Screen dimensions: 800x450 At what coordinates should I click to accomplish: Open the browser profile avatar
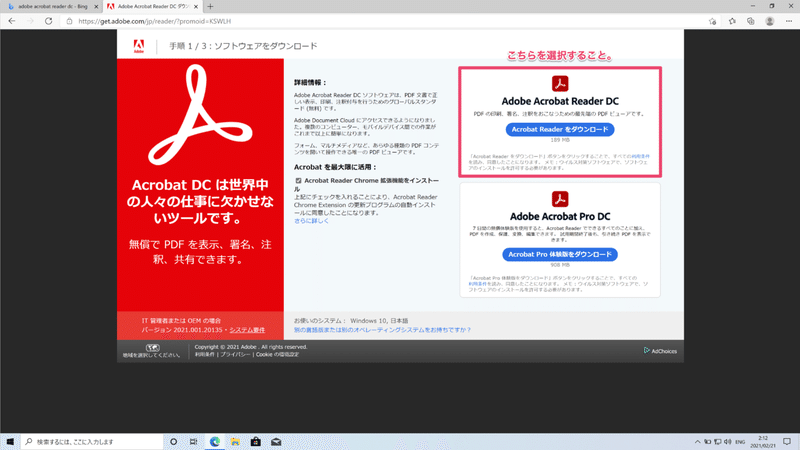769,21
